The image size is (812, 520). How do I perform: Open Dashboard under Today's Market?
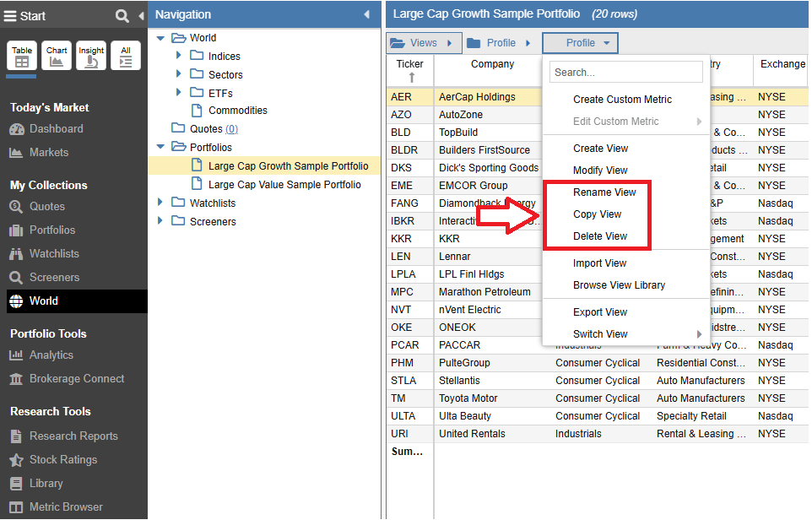coord(46,129)
